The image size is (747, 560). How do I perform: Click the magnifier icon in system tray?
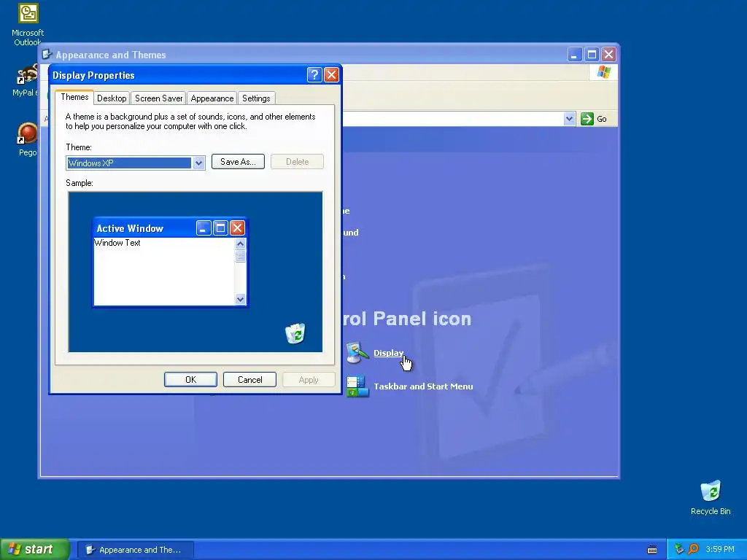[693, 549]
